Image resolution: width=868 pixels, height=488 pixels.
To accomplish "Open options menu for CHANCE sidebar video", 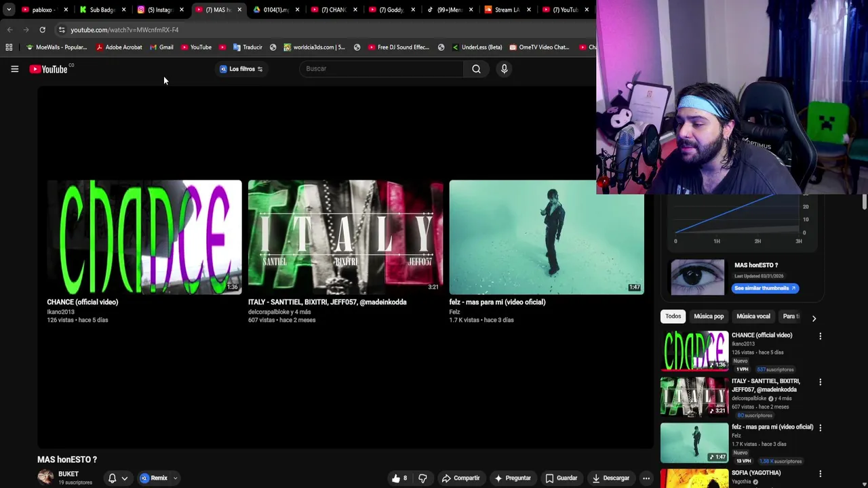I will 820,336.
